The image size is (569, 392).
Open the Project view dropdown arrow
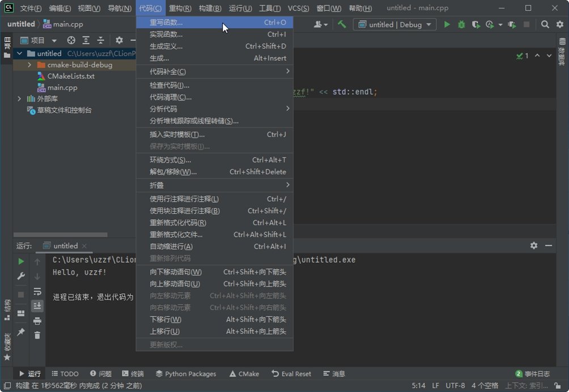[x=54, y=41]
